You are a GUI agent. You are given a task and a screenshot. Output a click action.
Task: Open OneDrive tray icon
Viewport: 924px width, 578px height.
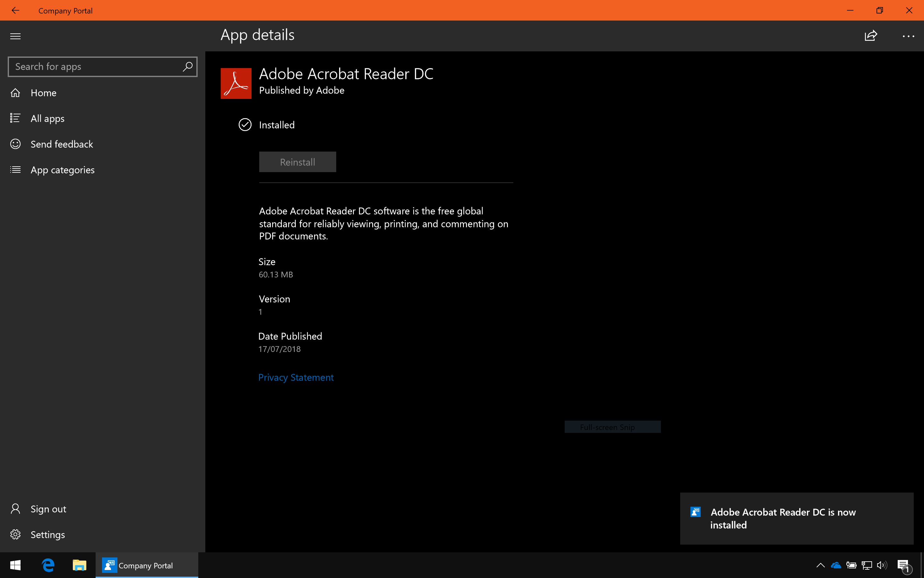pos(836,565)
